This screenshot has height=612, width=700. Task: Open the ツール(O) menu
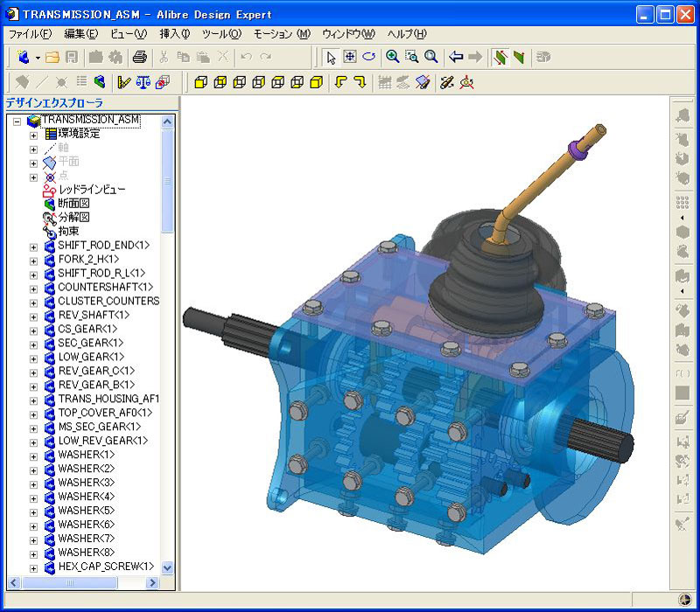click(x=221, y=34)
